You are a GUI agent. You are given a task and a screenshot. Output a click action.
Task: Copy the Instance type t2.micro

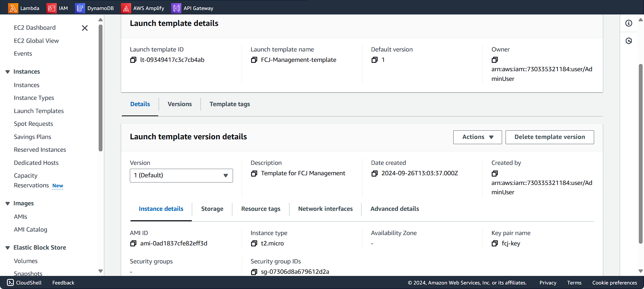coord(254,243)
